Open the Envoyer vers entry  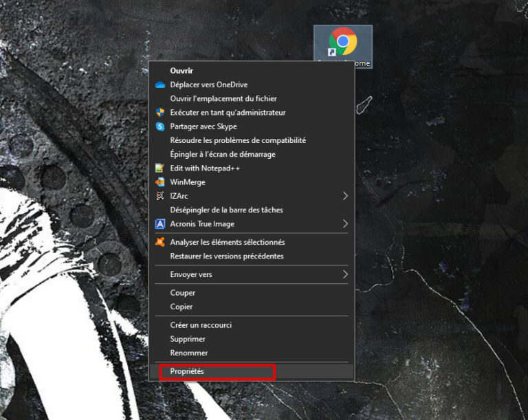252,274
